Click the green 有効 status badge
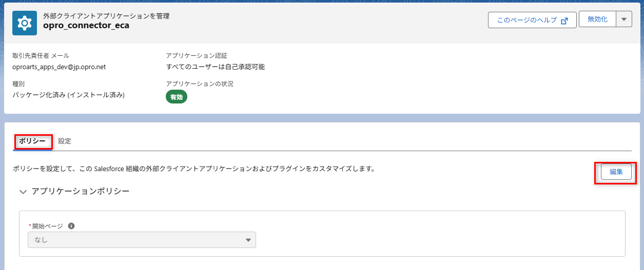 pos(176,97)
